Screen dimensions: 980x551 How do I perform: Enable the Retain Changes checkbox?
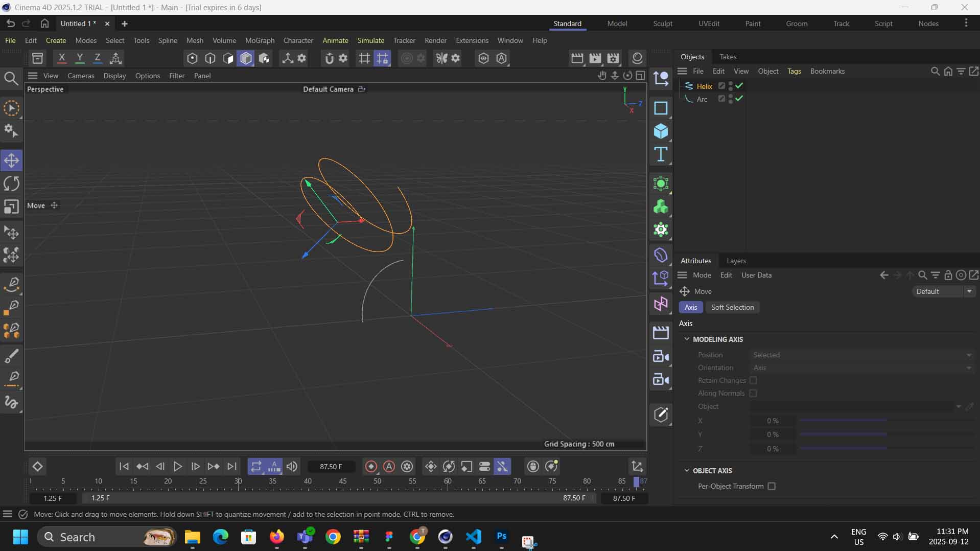tap(753, 380)
